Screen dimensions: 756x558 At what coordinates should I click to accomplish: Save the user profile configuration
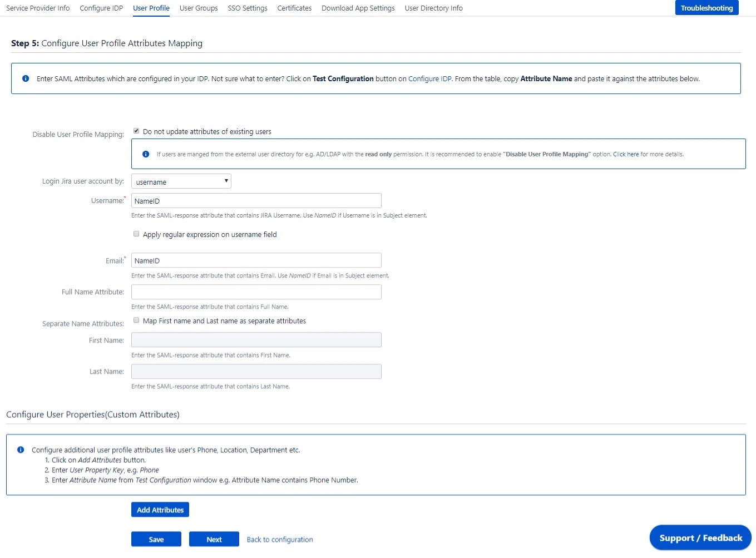click(156, 539)
